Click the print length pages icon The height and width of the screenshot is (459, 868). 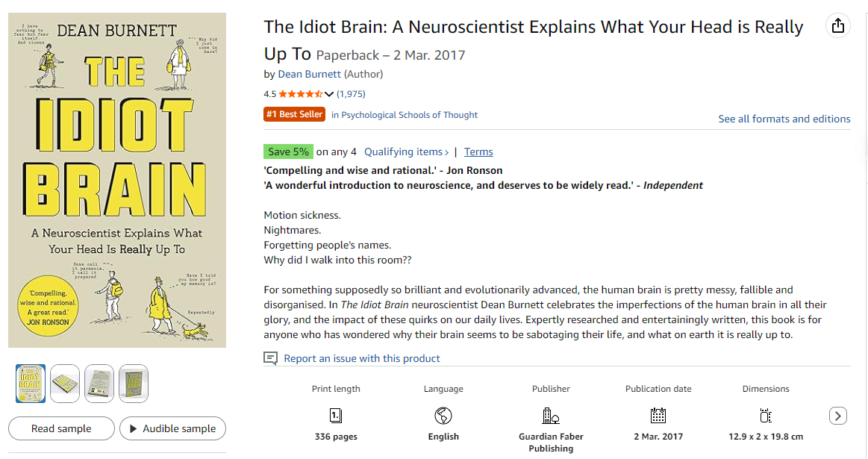(336, 416)
